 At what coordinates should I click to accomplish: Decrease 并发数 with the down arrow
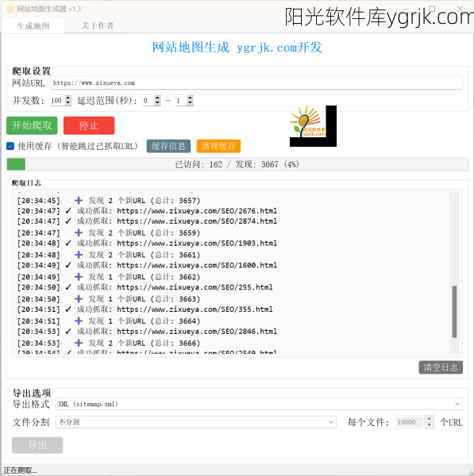(x=68, y=103)
